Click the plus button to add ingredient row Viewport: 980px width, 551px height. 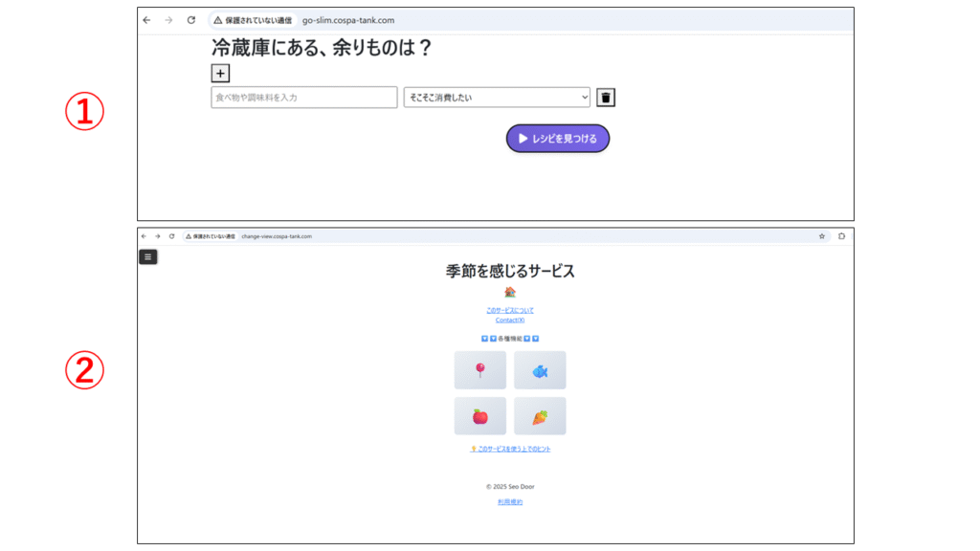point(220,74)
